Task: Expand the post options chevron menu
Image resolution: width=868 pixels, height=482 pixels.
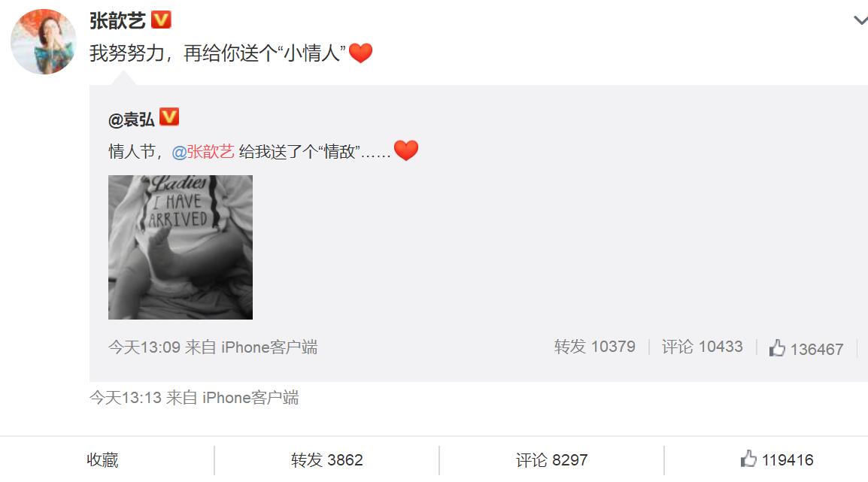Action: point(860,20)
